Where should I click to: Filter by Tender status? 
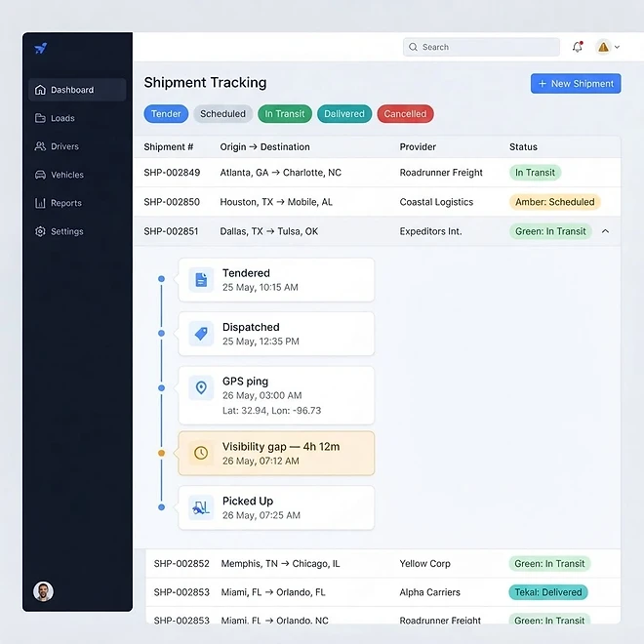coord(166,114)
